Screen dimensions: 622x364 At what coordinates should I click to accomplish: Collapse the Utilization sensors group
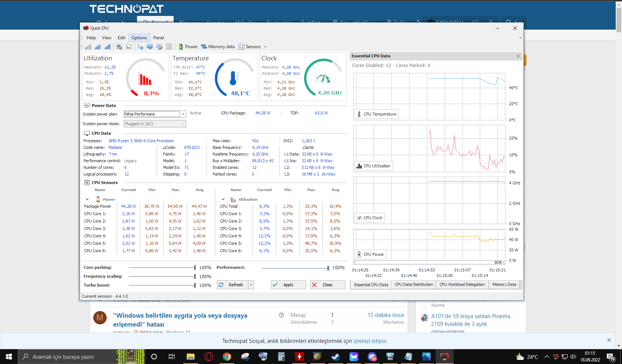pos(223,199)
